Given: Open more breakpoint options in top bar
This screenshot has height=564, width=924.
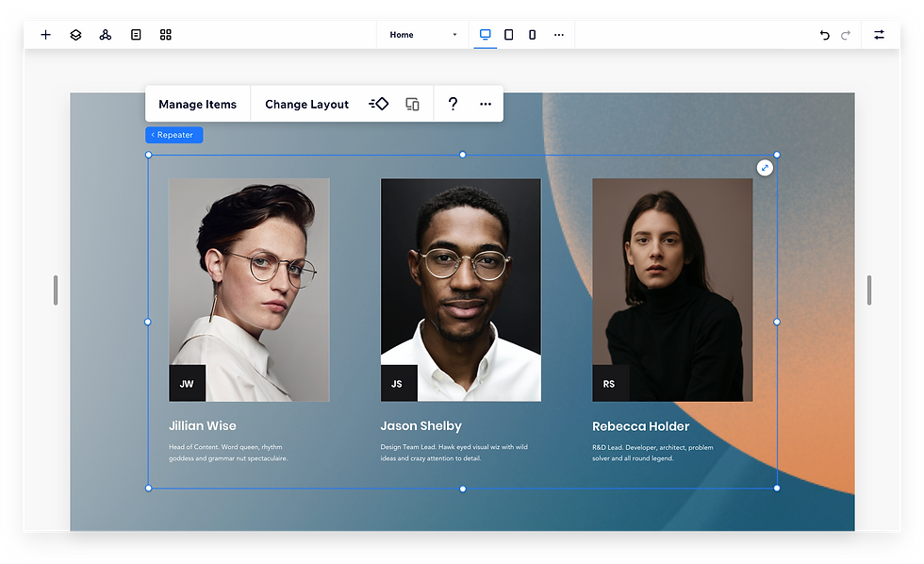Looking at the screenshot, I should click(558, 35).
